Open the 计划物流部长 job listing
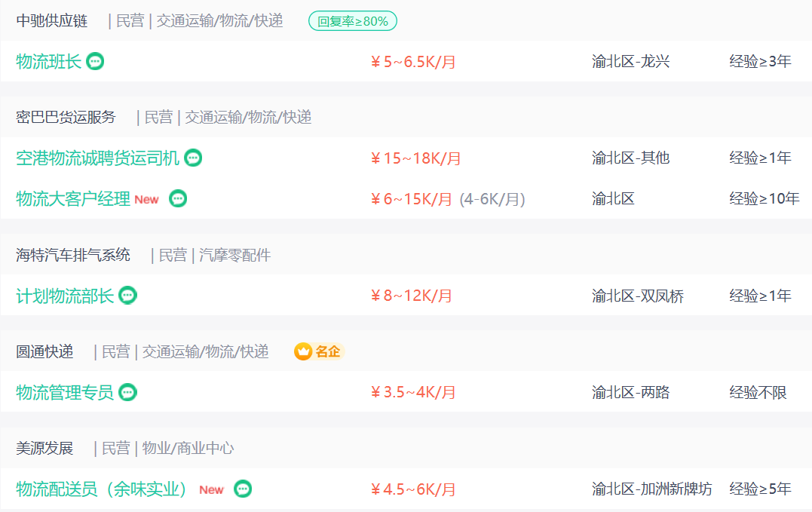The height and width of the screenshot is (512, 812). coord(65,296)
